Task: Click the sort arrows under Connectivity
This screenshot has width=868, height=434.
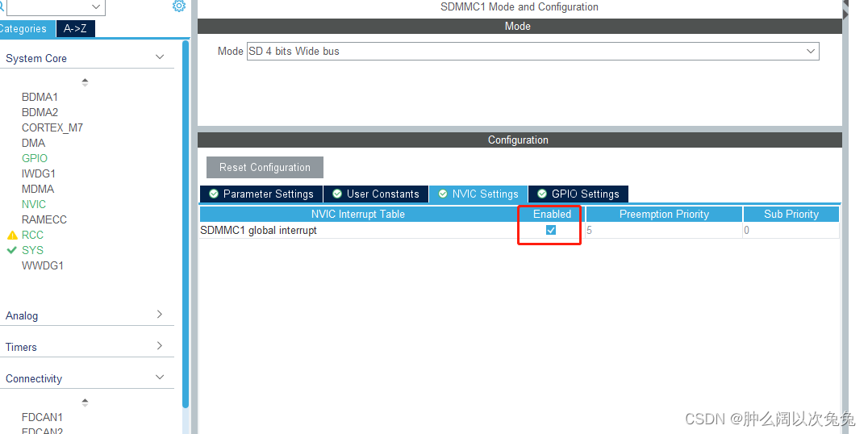Action: [x=85, y=402]
